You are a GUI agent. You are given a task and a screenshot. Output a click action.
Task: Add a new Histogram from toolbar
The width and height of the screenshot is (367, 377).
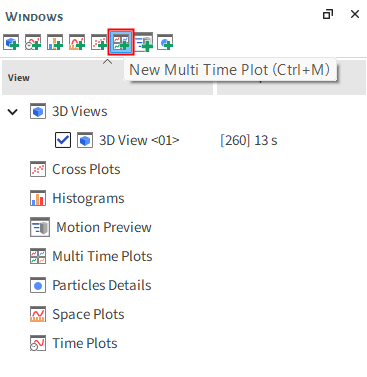(x=55, y=42)
